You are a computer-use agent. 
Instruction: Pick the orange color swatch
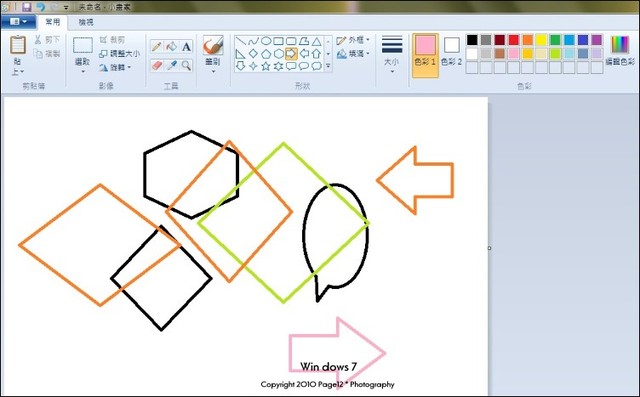527,40
